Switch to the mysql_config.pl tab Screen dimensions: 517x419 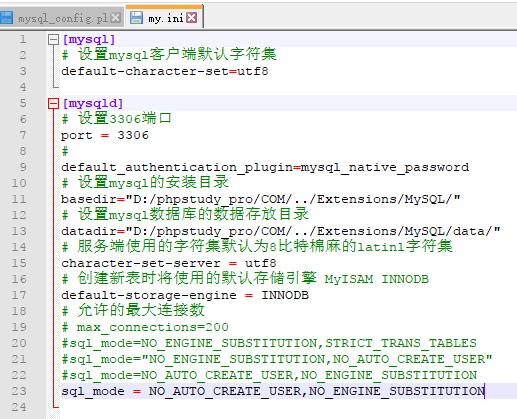click(x=63, y=18)
